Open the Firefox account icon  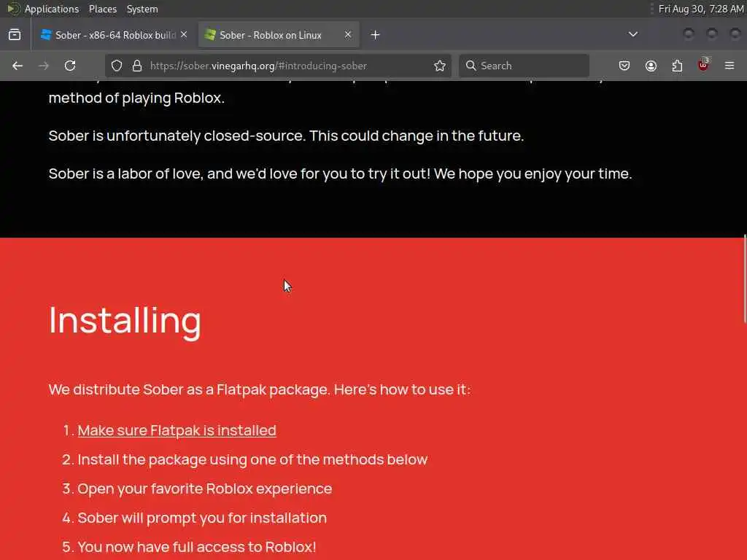(x=651, y=66)
